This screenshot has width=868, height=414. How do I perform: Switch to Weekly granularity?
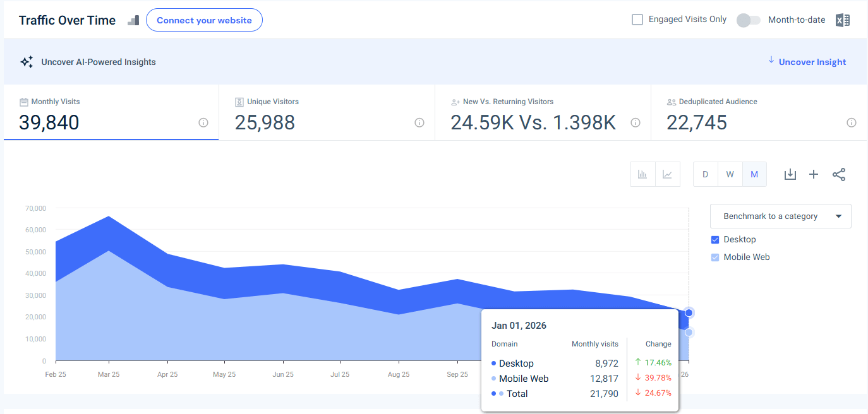[730, 174]
